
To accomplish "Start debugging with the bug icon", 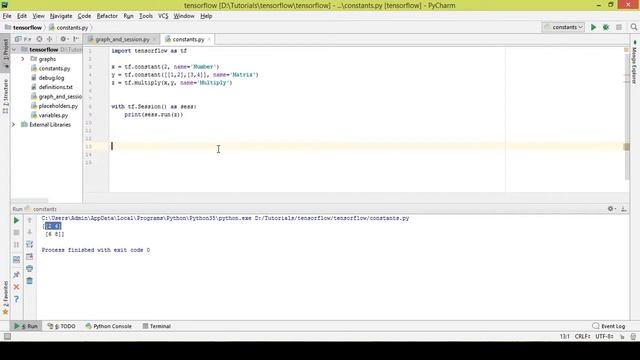I will pyautogui.click(x=606, y=27).
